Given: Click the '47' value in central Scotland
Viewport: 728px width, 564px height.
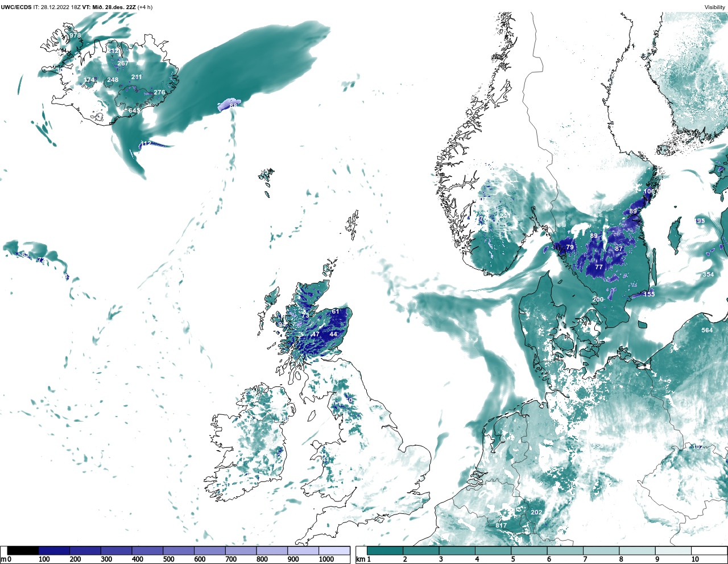Looking at the screenshot, I should [x=316, y=335].
